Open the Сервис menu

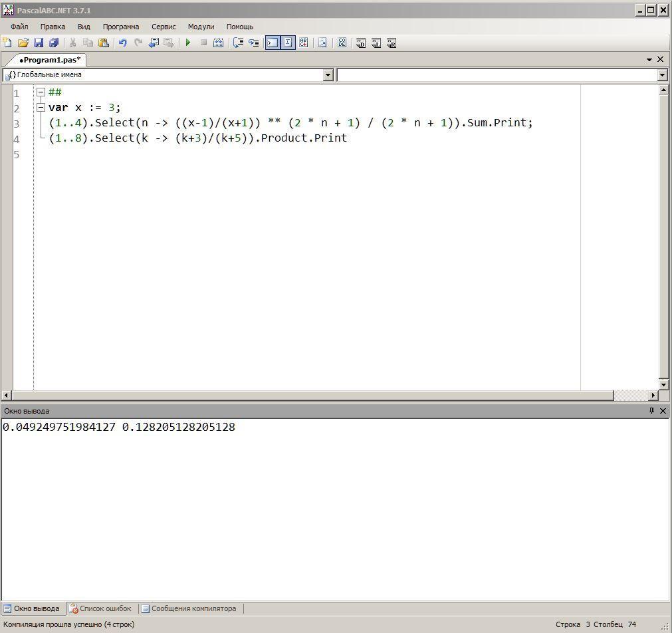point(164,27)
